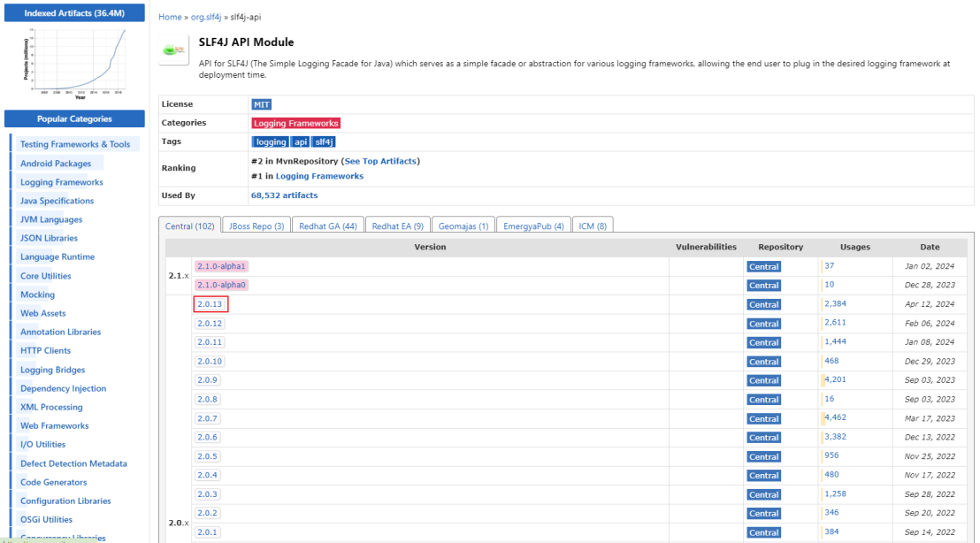Click Central repository badge for 2.0.13
The image size is (980, 543).
coord(764,305)
